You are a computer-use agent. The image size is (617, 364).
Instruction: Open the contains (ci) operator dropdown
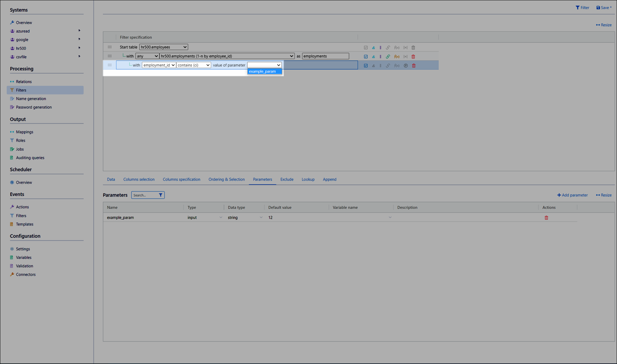coord(193,65)
